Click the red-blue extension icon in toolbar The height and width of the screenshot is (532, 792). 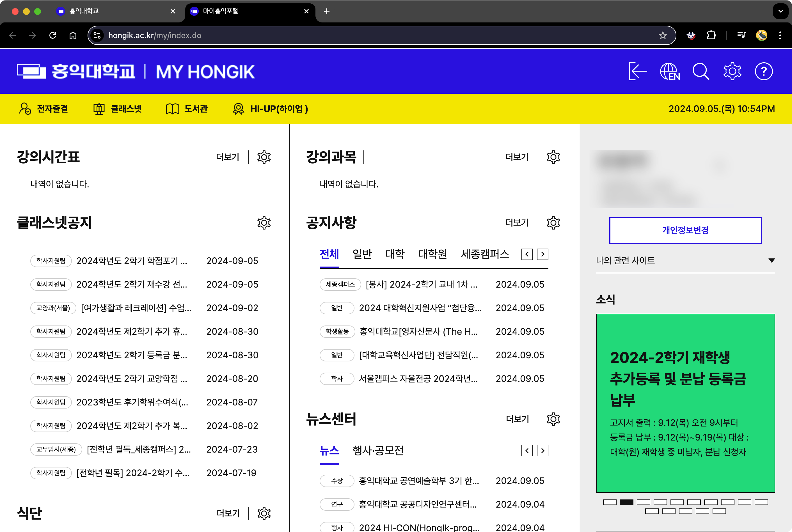point(691,35)
